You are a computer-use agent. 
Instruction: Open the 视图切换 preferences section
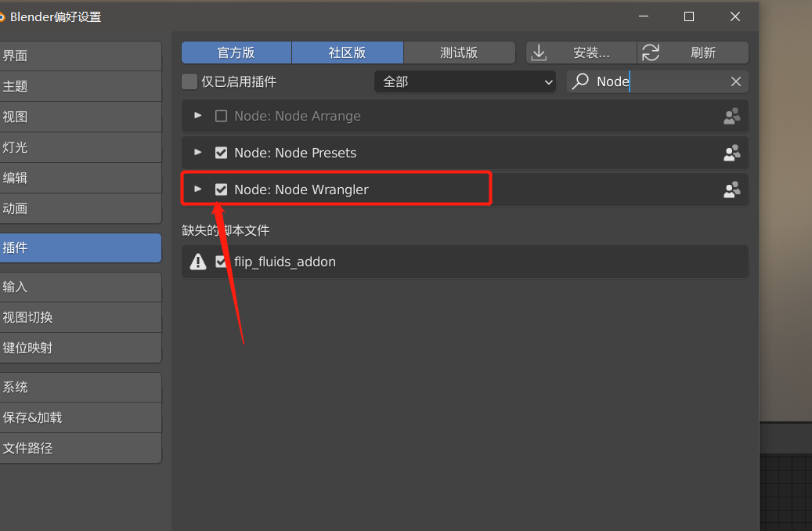(81, 317)
